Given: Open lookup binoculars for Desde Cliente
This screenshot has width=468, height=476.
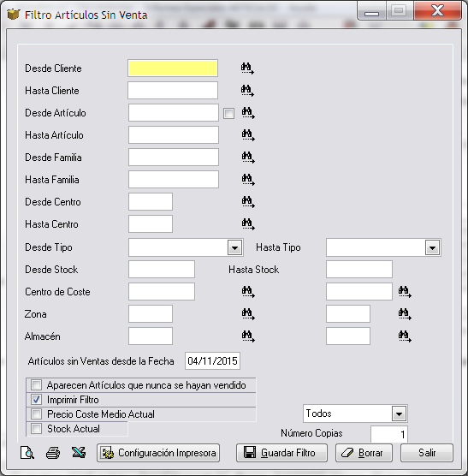Looking at the screenshot, I should tap(247, 68).
